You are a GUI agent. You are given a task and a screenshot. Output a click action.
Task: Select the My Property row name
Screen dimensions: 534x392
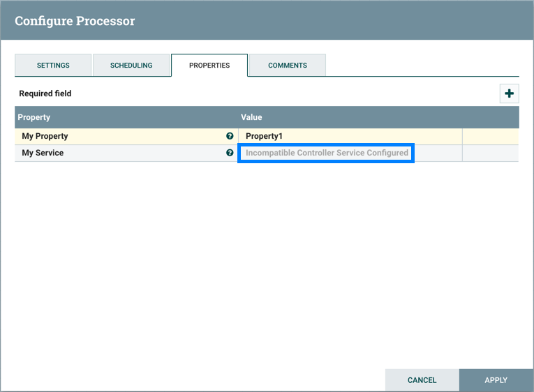tap(45, 136)
